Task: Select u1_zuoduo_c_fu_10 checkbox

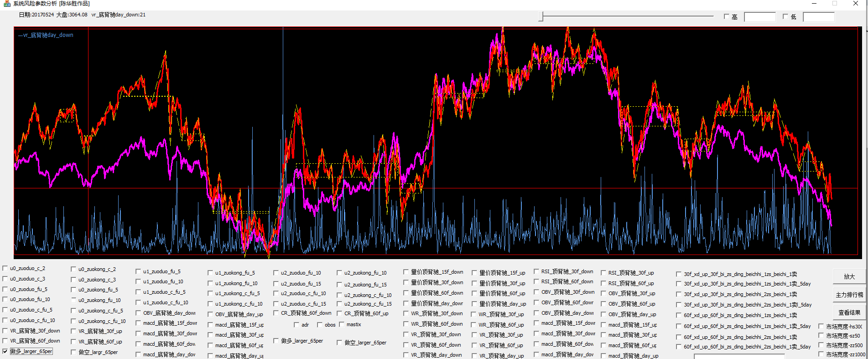Action: (x=138, y=302)
